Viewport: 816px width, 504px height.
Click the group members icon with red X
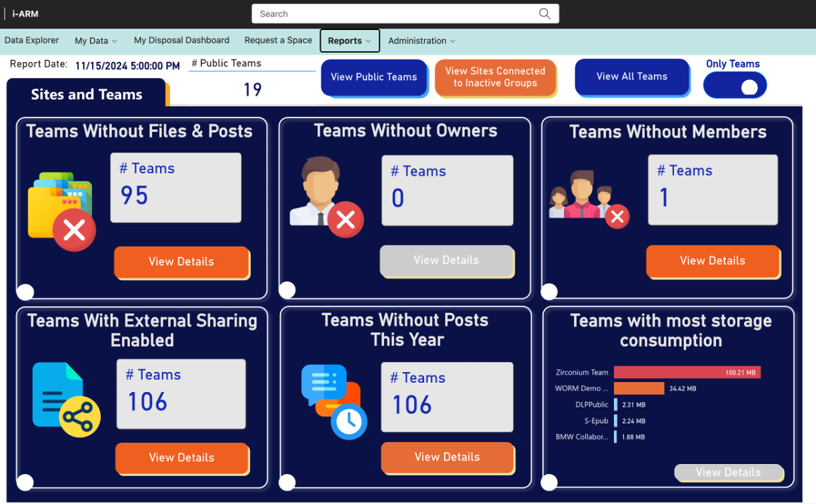587,197
